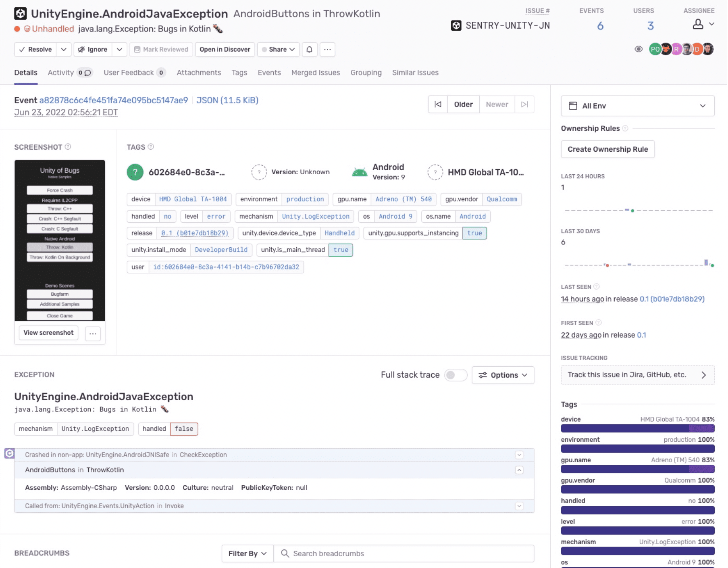Viewport: 728px width, 568px height.
Task: Expand the All Env environment selector
Action: 637,106
